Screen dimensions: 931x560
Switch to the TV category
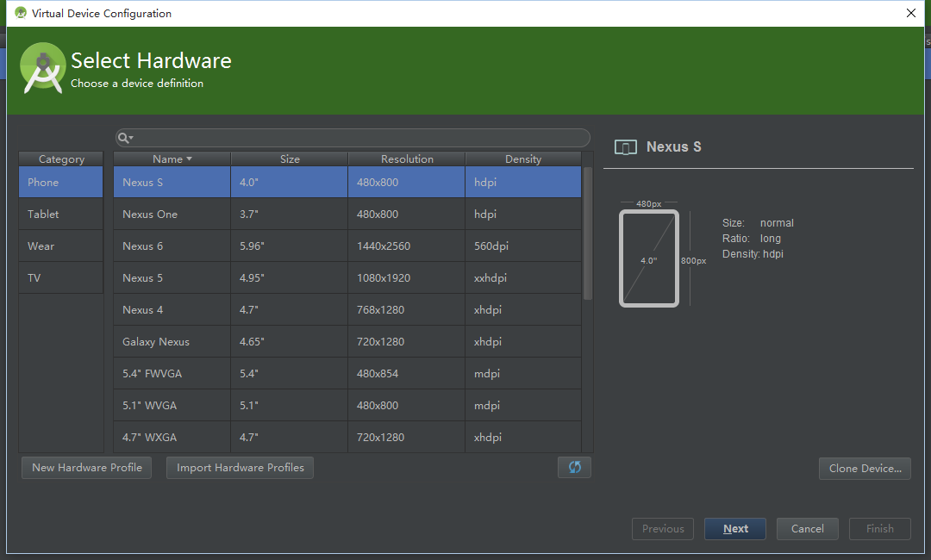[x=60, y=277]
